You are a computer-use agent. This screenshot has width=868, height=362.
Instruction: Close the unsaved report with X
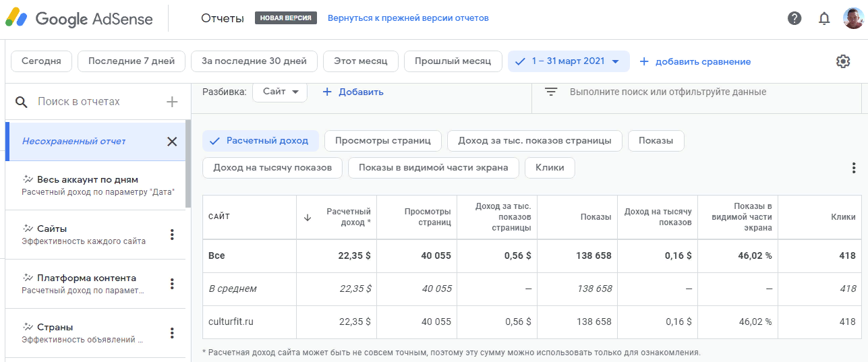(172, 142)
